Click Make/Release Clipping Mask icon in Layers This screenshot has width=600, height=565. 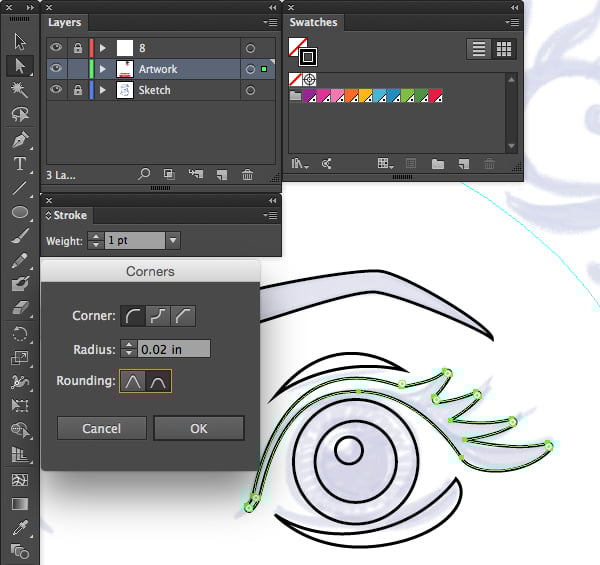pyautogui.click(x=169, y=174)
